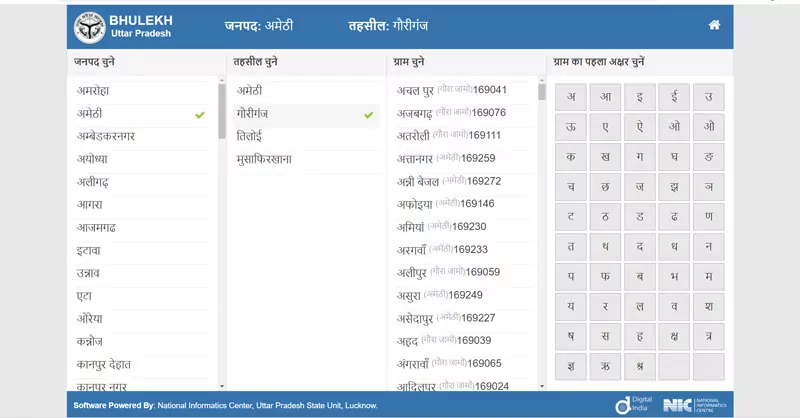Choose district कानपुर देहात
The height and width of the screenshot is (418, 800).
pos(142,364)
